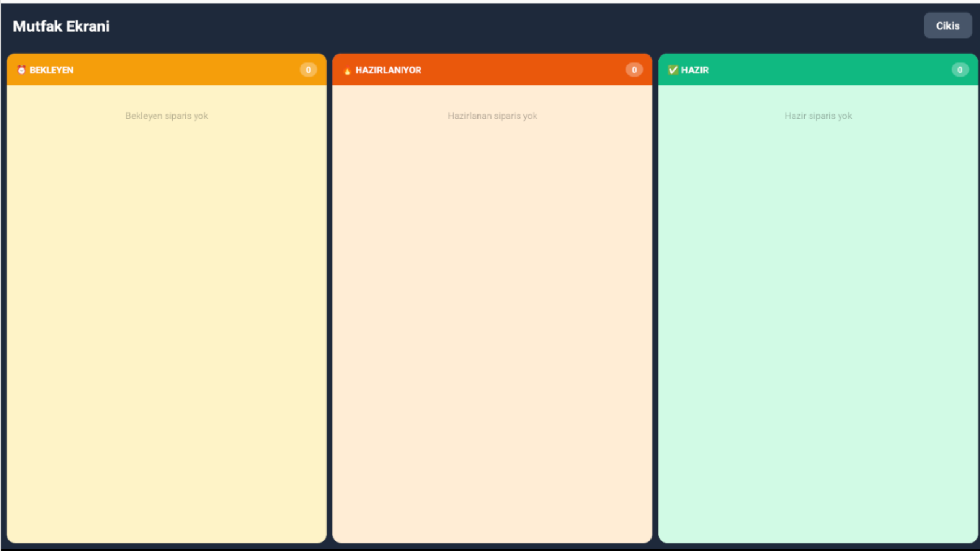
Task: Click the 'Bekleyen siparis yok' message
Action: click(167, 116)
